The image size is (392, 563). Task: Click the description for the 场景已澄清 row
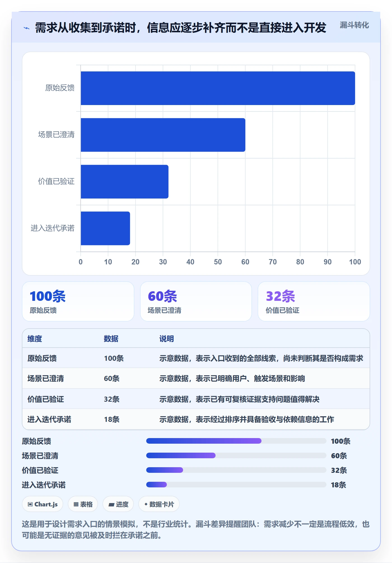tap(232, 378)
